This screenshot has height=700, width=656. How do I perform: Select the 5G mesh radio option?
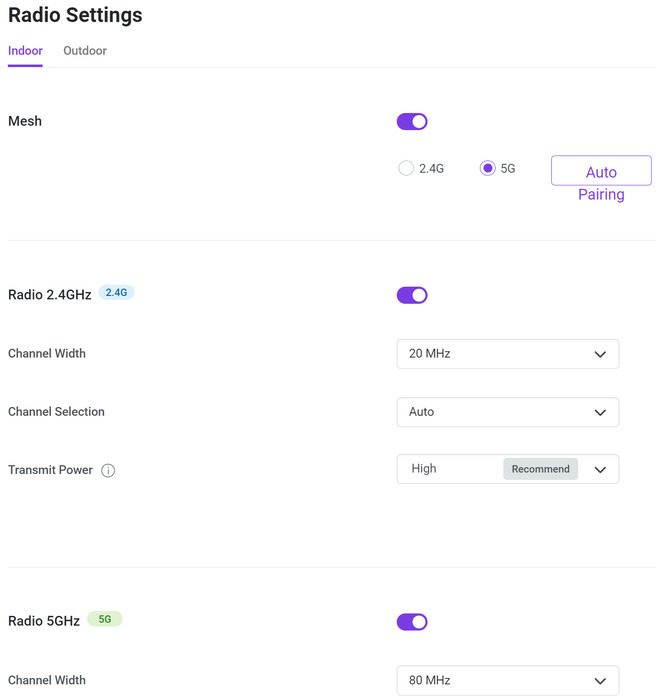(x=488, y=168)
